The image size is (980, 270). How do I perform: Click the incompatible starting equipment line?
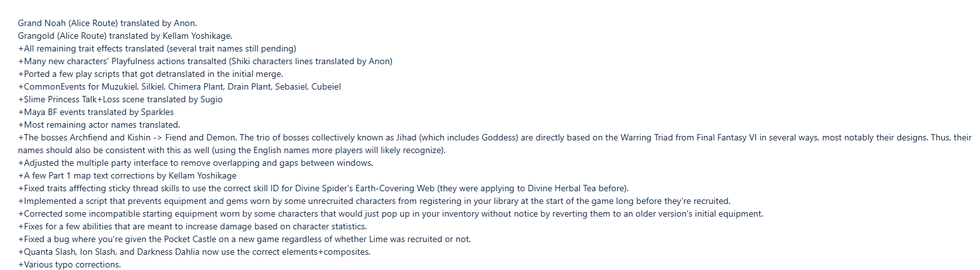[x=391, y=213]
